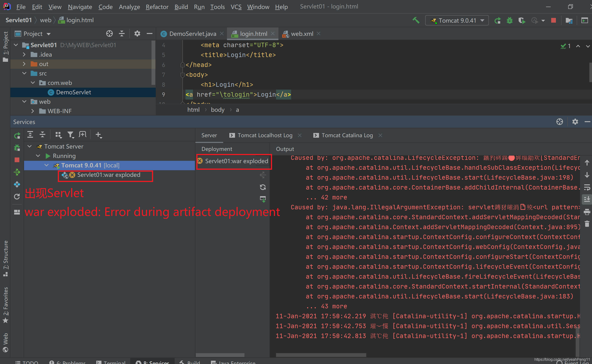This screenshot has height=364, width=592.
Task: Click the Services rerun icon
Action: click(x=17, y=136)
